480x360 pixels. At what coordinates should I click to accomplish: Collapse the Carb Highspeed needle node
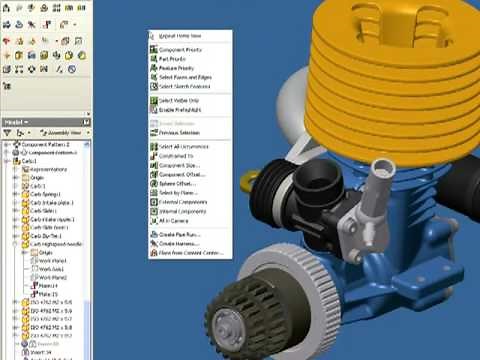[x=15, y=244]
